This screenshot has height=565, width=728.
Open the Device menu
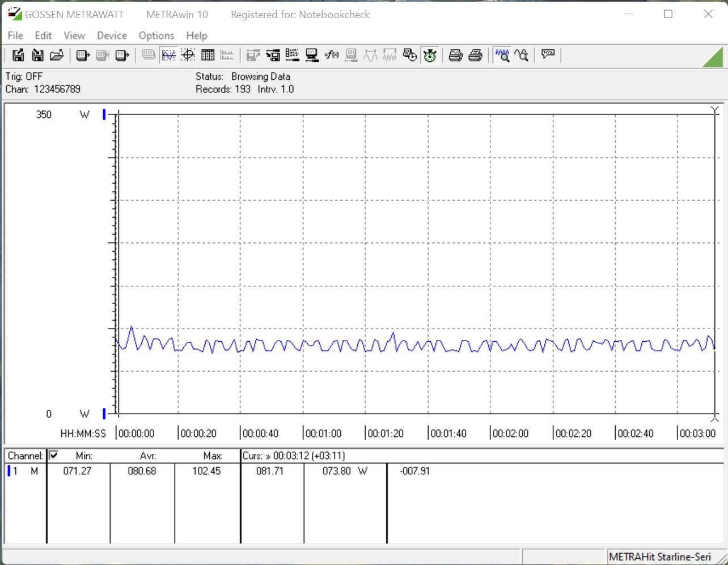112,35
